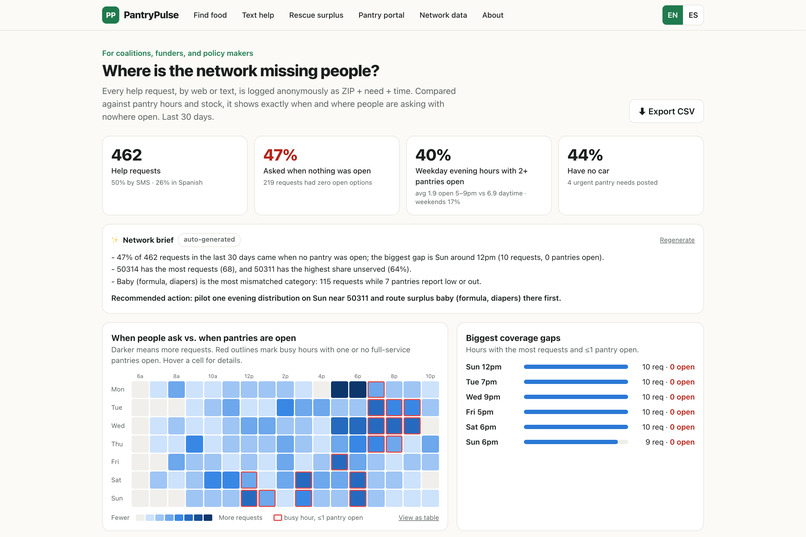Image resolution: width=806 pixels, height=537 pixels.
Task: Click the Sun 6pm coverage gap bar
Action: (x=576, y=442)
